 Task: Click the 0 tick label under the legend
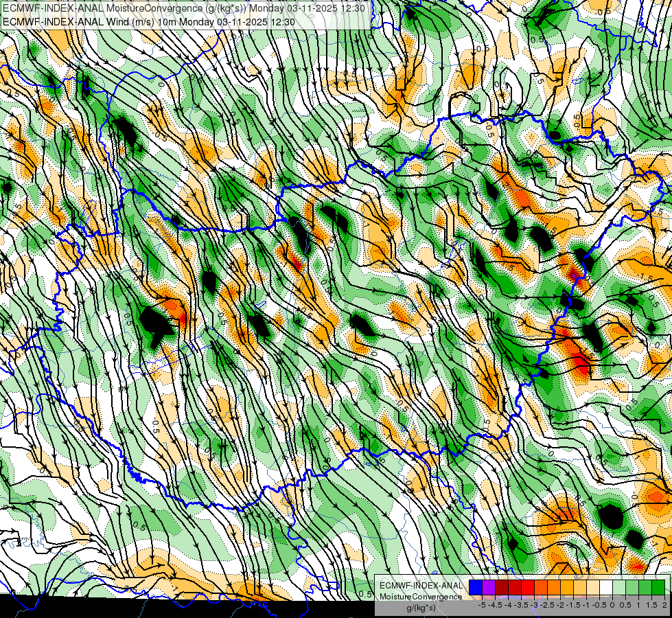[x=612, y=605]
